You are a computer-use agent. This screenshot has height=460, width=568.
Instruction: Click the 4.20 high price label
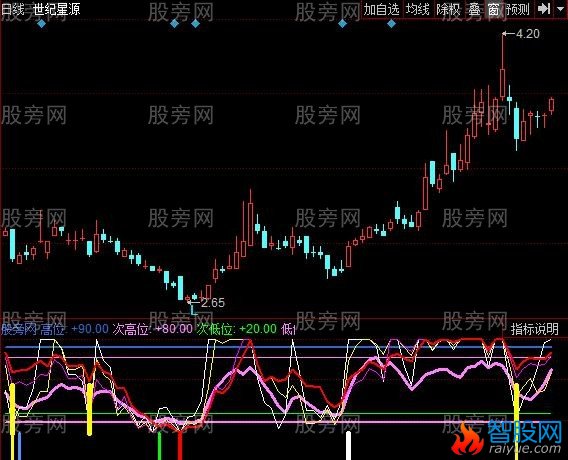coord(528,34)
